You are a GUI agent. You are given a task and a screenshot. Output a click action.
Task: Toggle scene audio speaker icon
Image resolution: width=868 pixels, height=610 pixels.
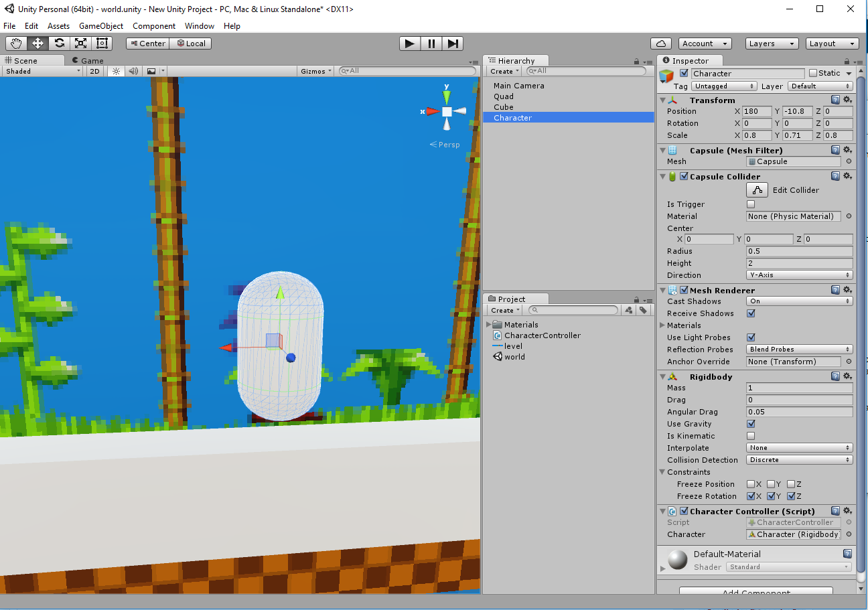(133, 71)
